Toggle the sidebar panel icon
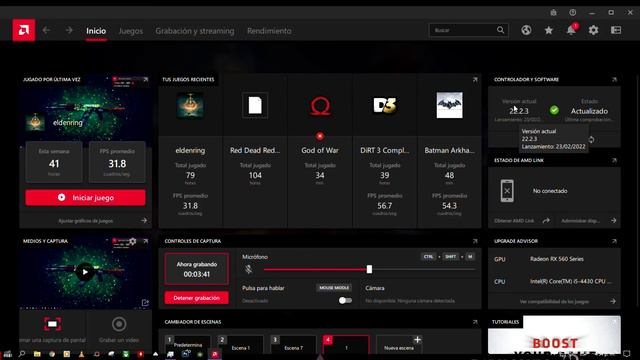 616,30
